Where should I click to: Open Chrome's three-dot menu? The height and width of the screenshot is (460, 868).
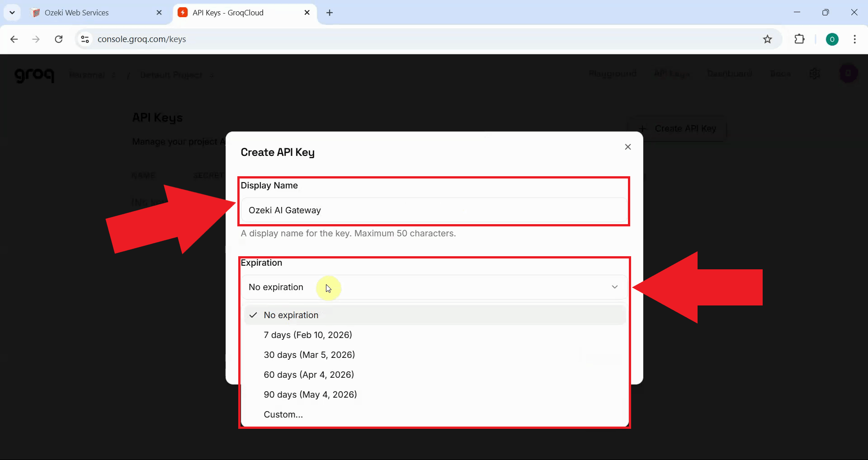coord(854,39)
